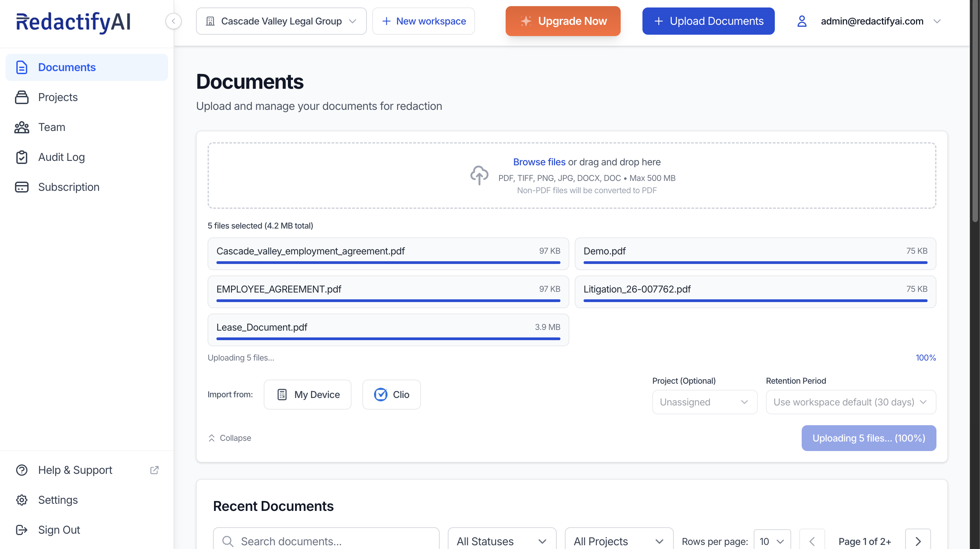
Task: Go to Settings in the sidebar
Action: click(58, 500)
